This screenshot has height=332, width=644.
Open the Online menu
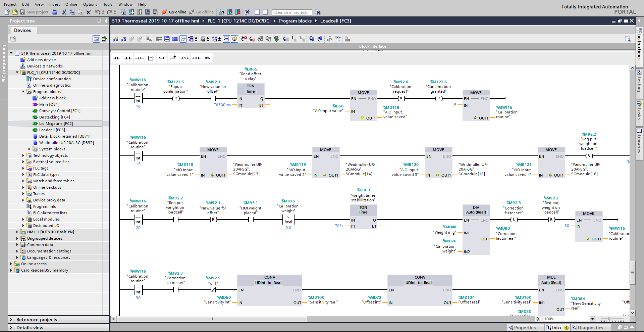71,4
